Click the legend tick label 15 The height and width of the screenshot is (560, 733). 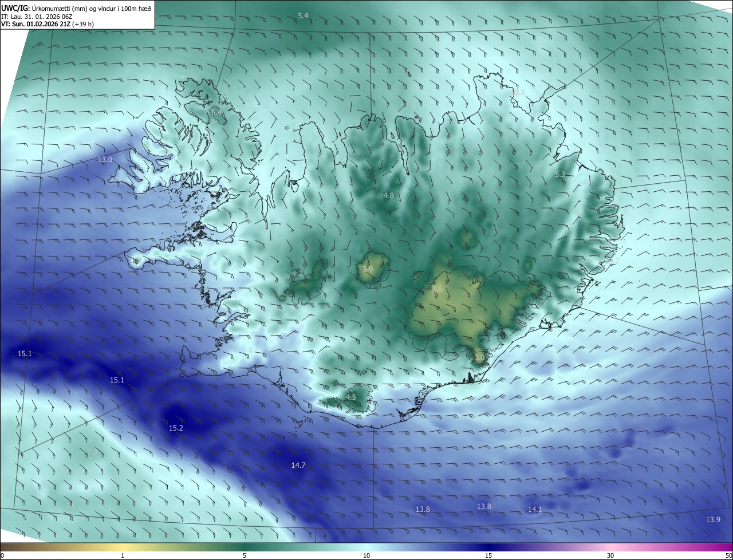tap(488, 555)
